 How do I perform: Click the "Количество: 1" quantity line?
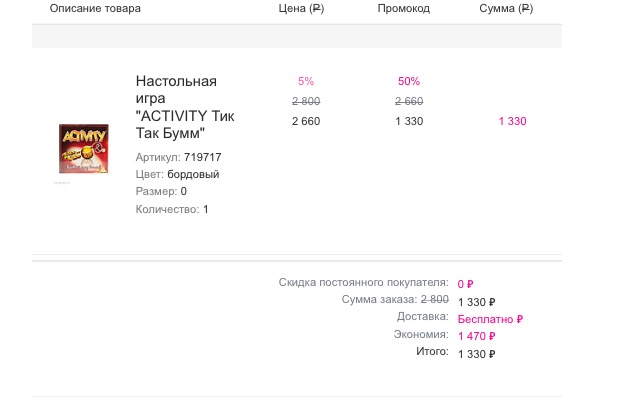pos(172,209)
